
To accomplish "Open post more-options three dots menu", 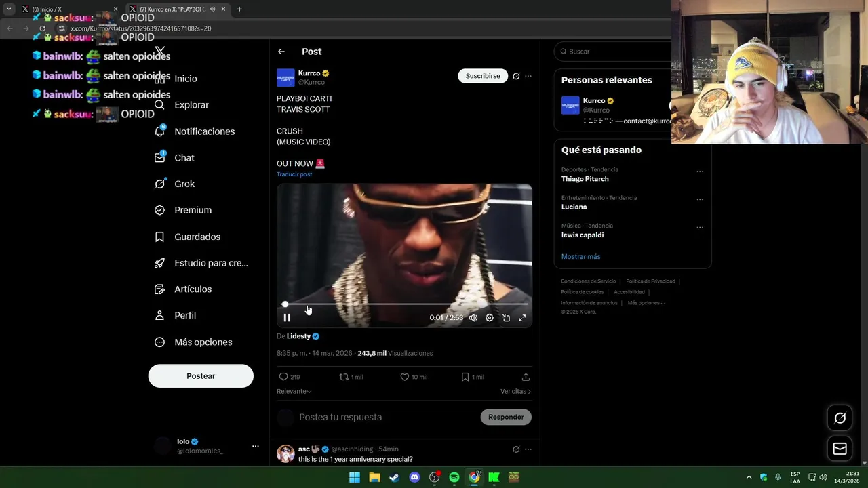I will 528,76.
